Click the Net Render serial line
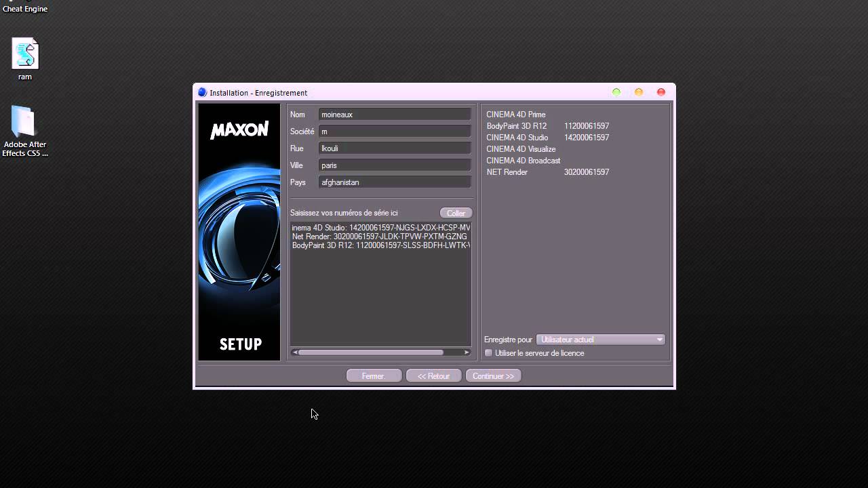The width and height of the screenshot is (868, 488). [x=380, y=237]
